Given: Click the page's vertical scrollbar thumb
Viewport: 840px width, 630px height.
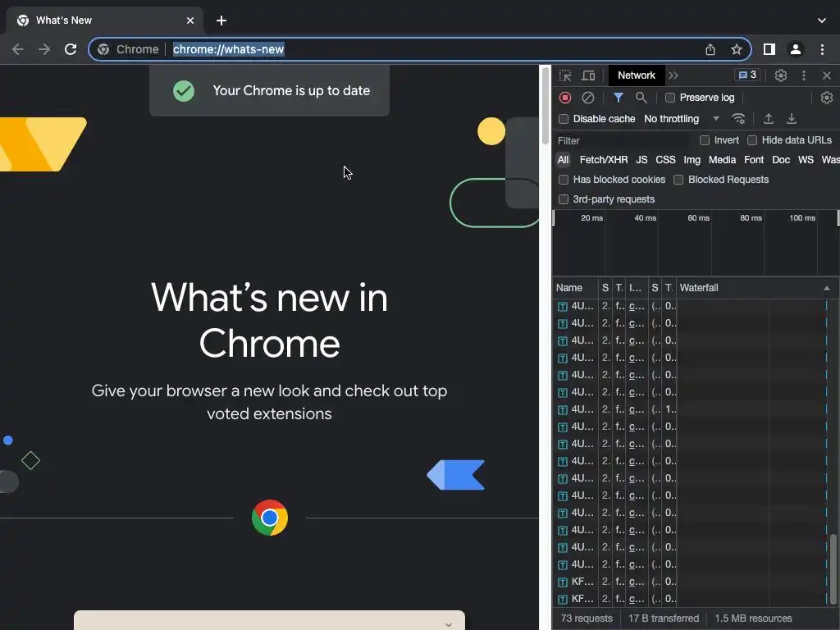Looking at the screenshot, I should coord(545,106).
